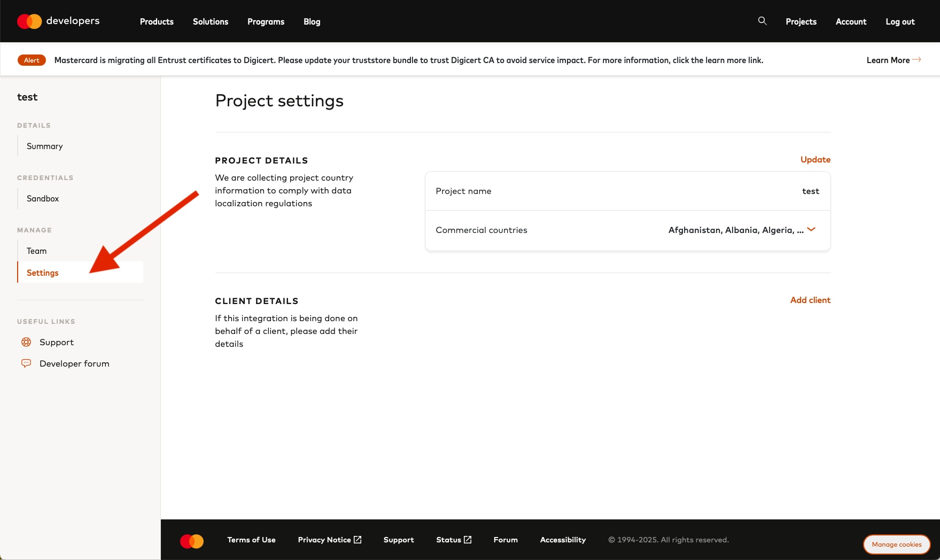The width and height of the screenshot is (940, 560).
Task: Click the Mastercard developers logo
Action: 58,21
